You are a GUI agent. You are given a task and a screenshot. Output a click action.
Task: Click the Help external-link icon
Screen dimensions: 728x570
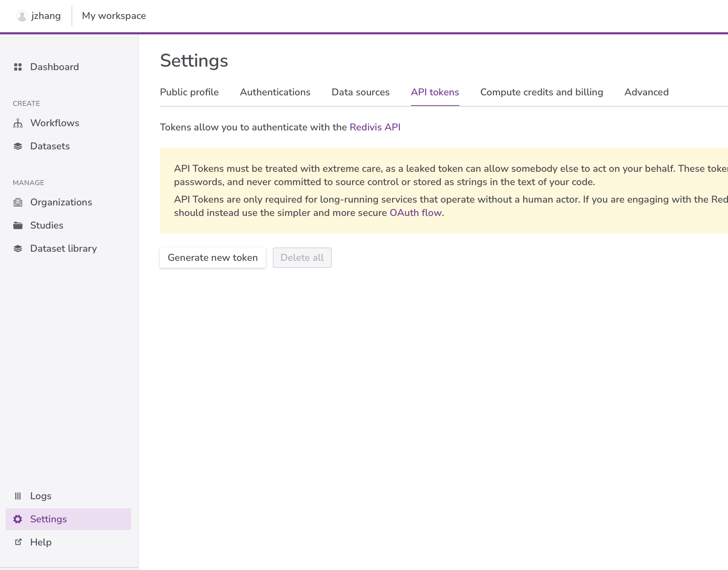coord(18,542)
